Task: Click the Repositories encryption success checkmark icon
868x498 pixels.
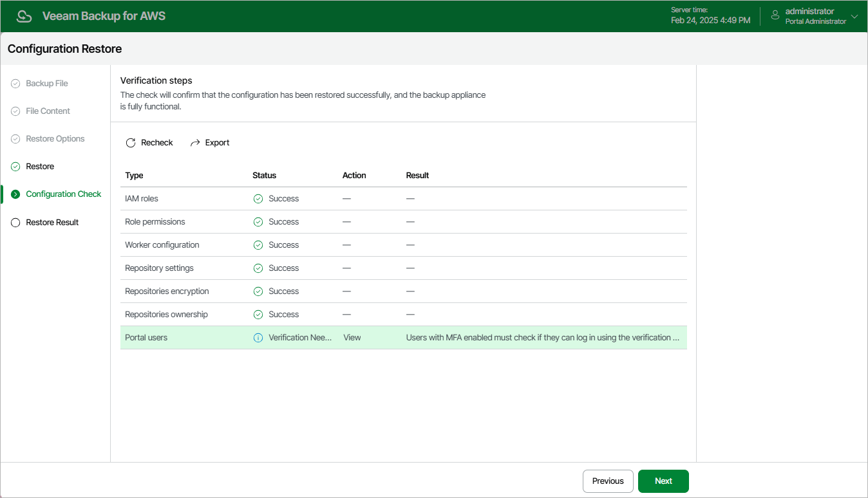Action: click(258, 291)
